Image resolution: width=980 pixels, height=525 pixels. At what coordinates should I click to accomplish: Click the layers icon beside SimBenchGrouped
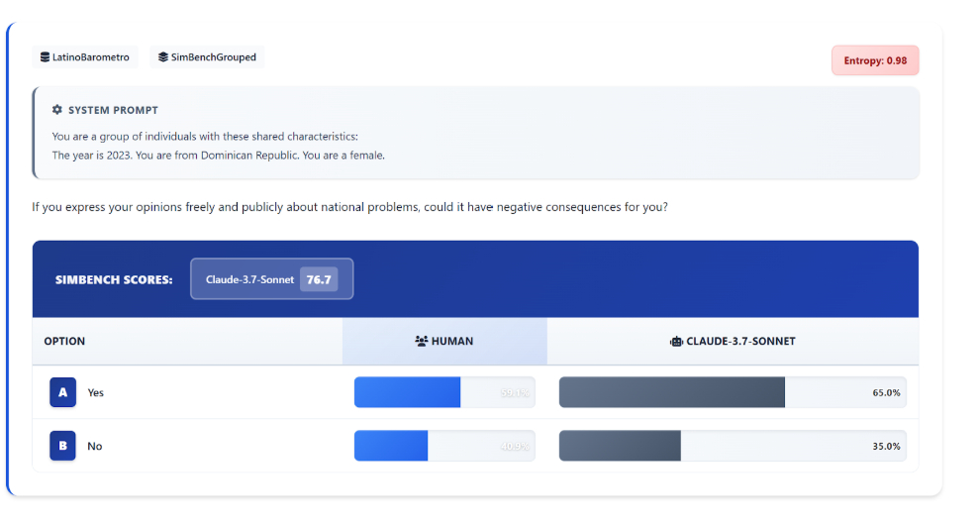click(x=163, y=57)
